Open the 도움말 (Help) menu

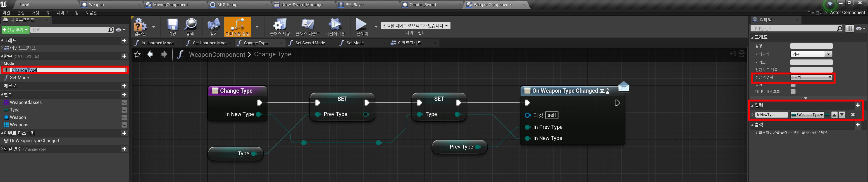(x=91, y=13)
